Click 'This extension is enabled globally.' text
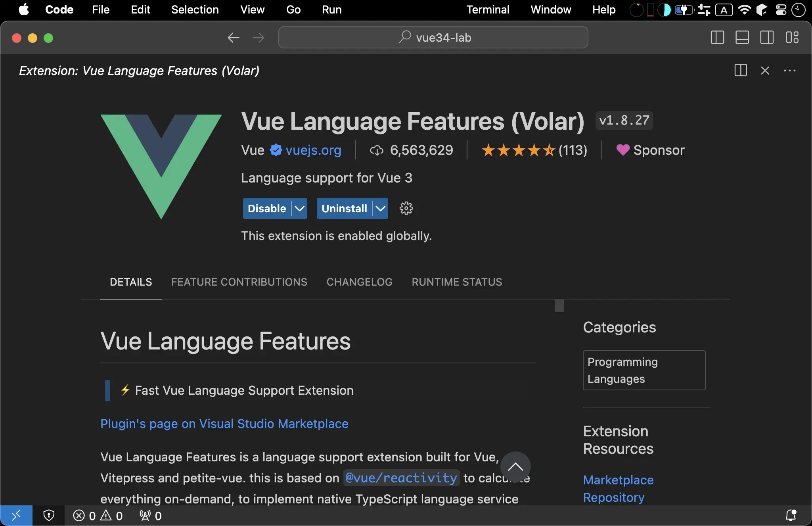 click(x=336, y=236)
